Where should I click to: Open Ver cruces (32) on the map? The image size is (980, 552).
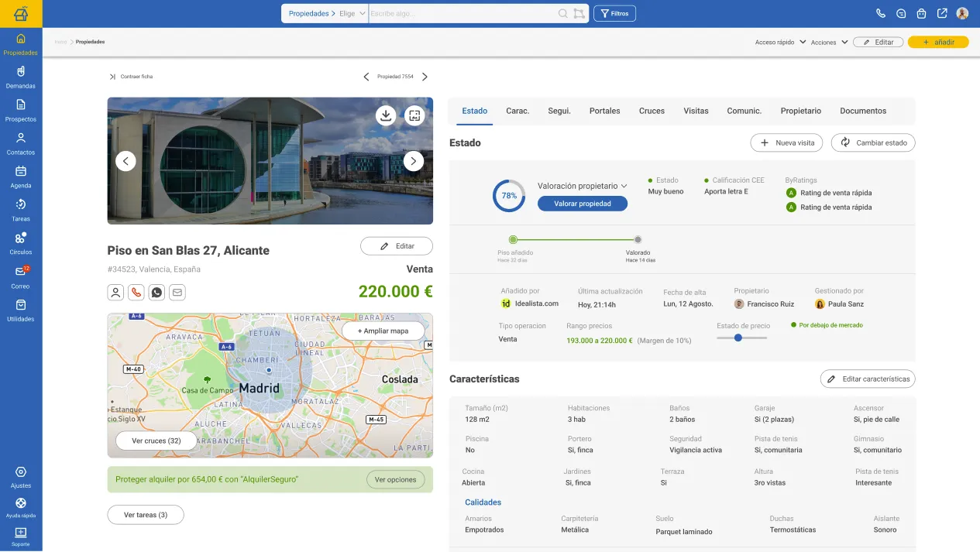click(x=156, y=440)
